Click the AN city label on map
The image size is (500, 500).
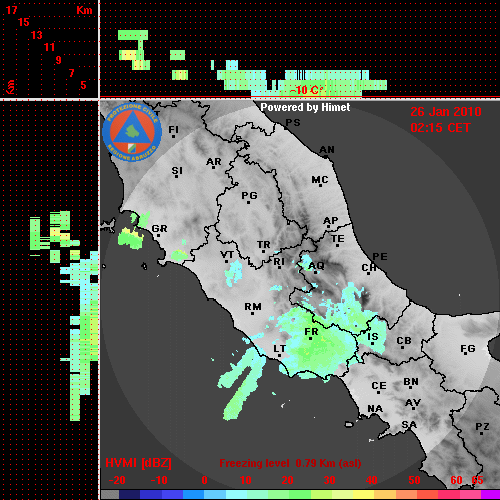tap(327, 150)
